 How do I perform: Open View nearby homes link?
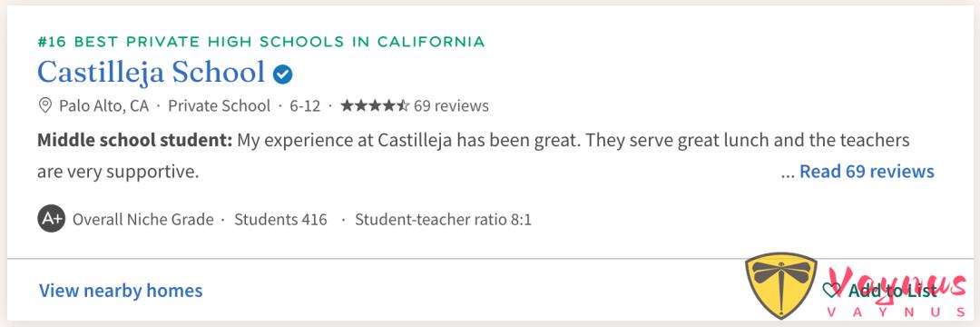[x=121, y=291]
